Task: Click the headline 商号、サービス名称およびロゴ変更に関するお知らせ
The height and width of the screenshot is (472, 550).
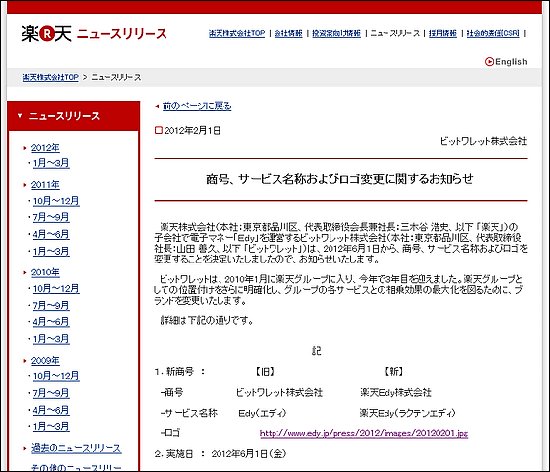Action: pyautogui.click(x=340, y=179)
